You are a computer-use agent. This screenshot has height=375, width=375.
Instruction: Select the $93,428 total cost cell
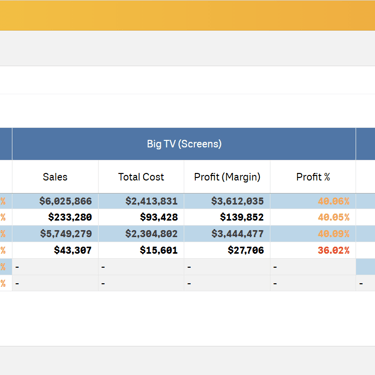[x=141, y=217]
